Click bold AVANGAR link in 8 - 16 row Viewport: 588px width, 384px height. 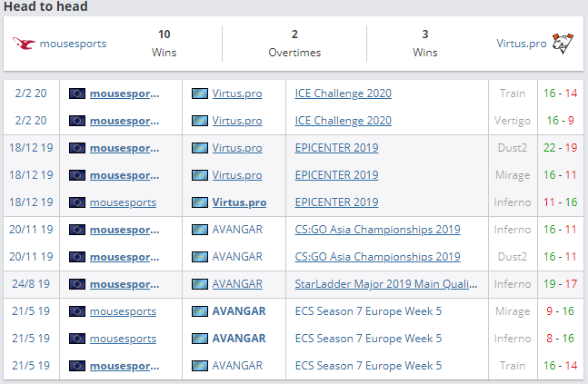(x=239, y=339)
